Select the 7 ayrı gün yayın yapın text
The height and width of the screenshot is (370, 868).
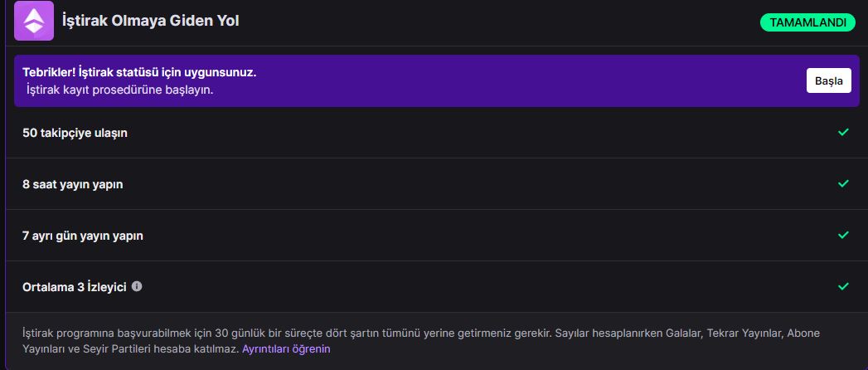coord(83,236)
